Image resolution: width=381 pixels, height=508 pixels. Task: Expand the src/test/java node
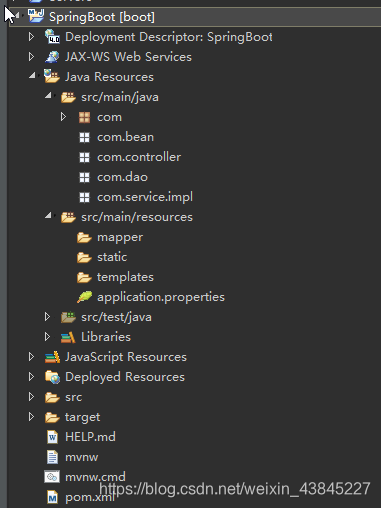(x=47, y=317)
